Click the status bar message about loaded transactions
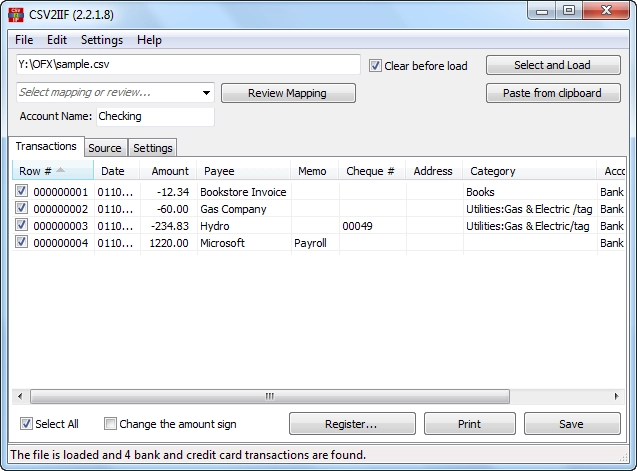This screenshot has width=637, height=471. [188, 455]
